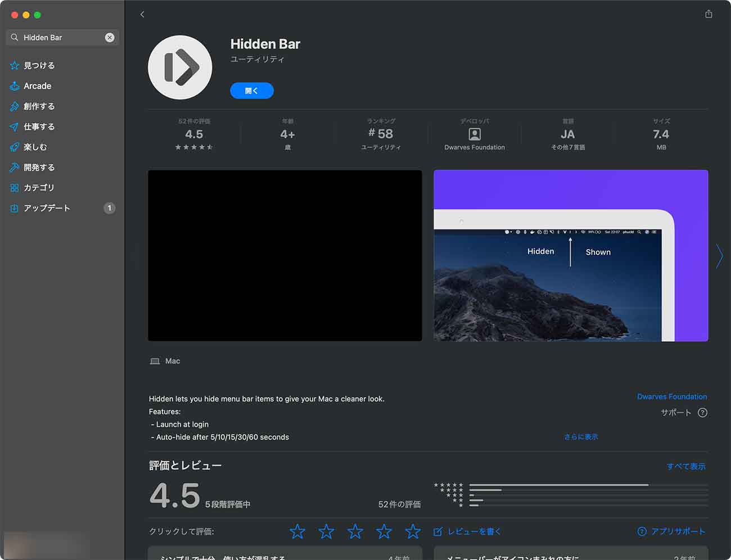Rate four stars
The width and height of the screenshot is (731, 560).
384,531
